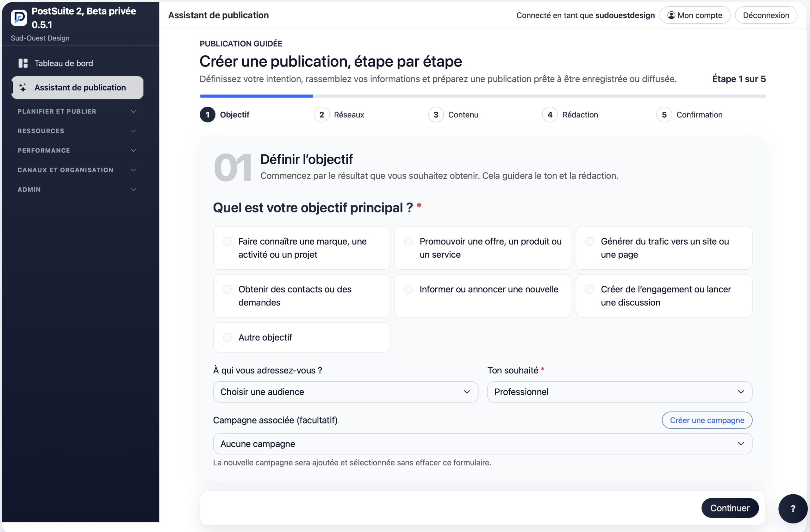
Task: Open the Ton souhaité Professionnel dropdown
Action: tap(620, 392)
